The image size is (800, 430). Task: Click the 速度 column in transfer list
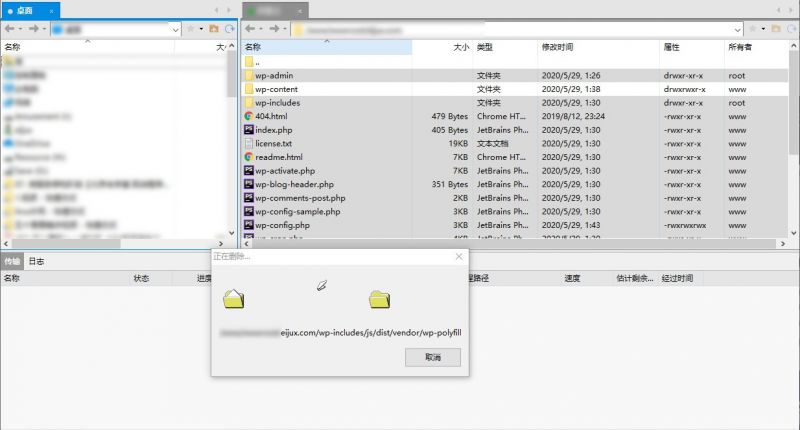tap(572, 278)
